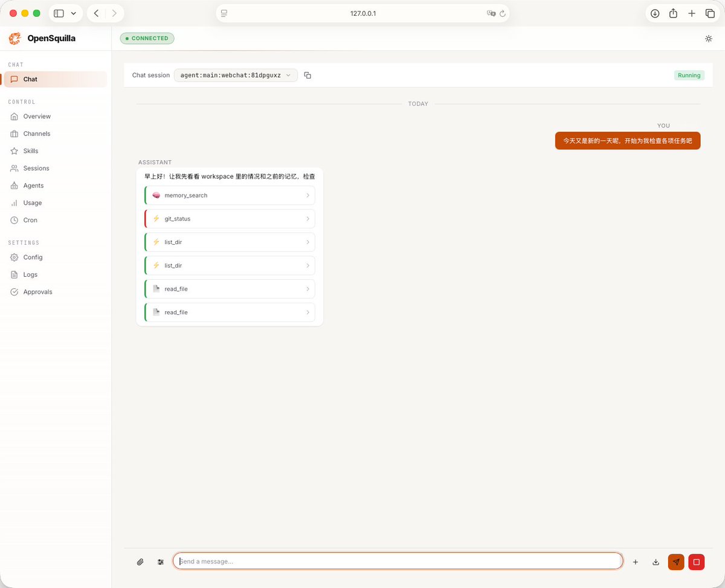Click the OpenSquilla logo icon
The height and width of the screenshot is (588, 725).
14,39
